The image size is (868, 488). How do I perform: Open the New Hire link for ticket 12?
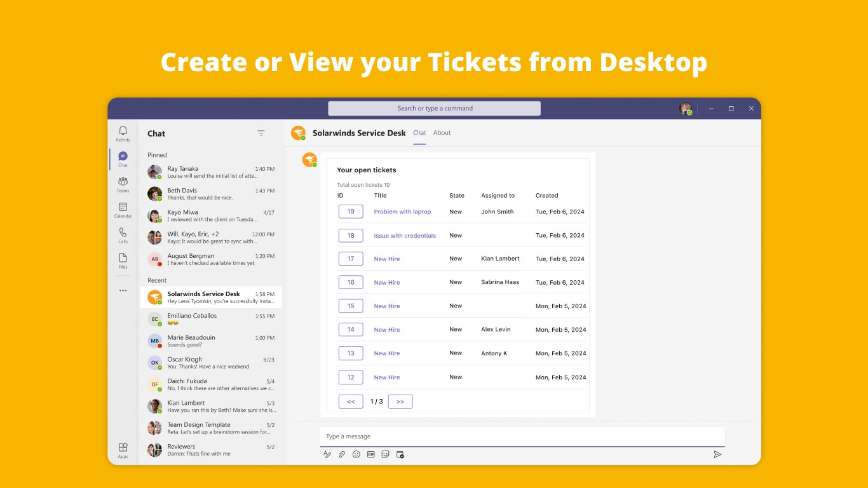[x=387, y=377]
